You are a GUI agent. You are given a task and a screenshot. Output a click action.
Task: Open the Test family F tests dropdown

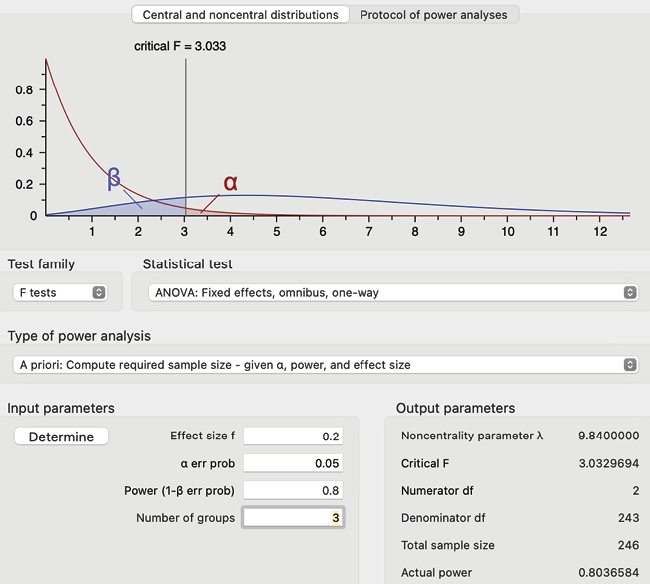[x=61, y=293]
